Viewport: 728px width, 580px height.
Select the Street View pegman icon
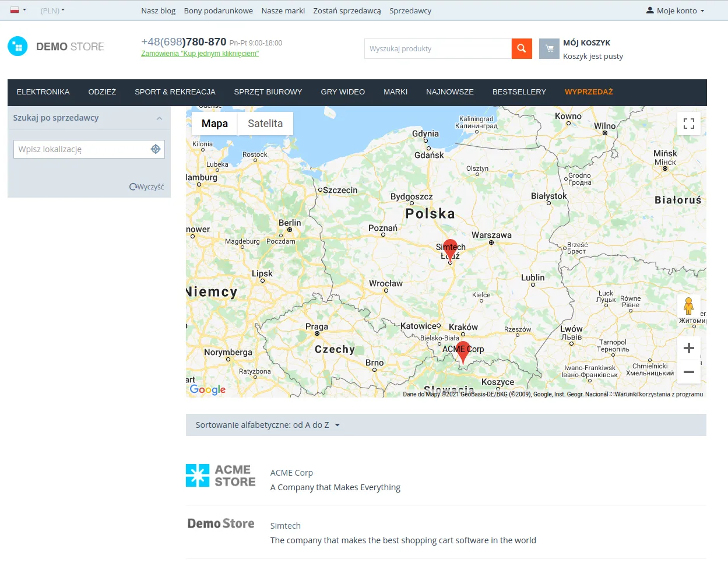[x=688, y=306]
